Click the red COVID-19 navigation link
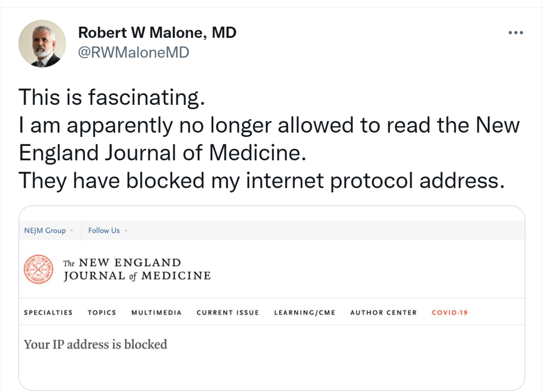This screenshot has width=546, height=392. pyautogui.click(x=449, y=313)
